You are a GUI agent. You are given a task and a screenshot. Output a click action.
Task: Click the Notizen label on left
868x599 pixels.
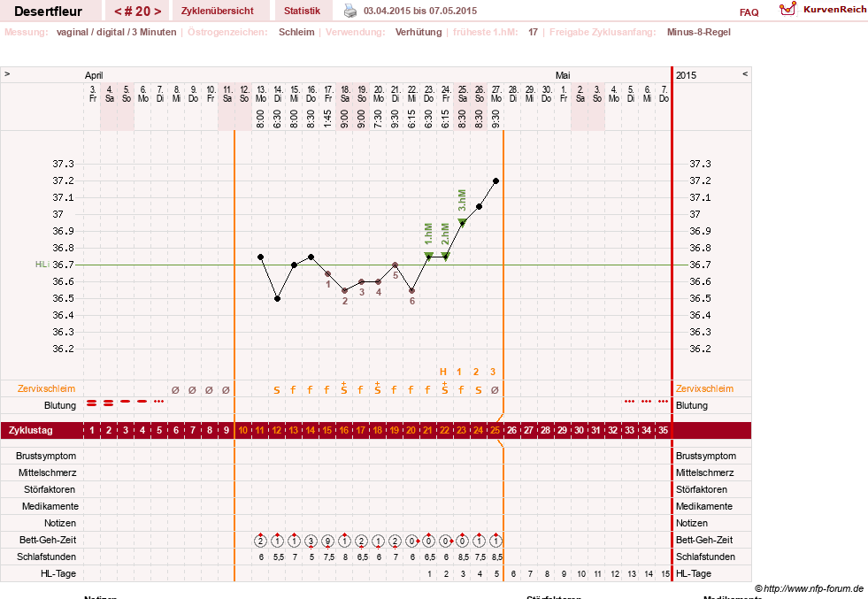(60, 523)
